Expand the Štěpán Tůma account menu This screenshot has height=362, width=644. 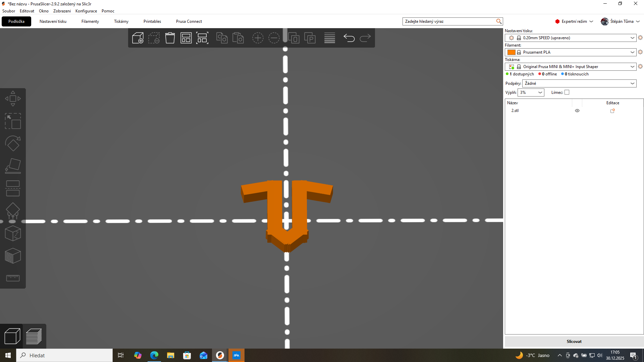(621, 21)
